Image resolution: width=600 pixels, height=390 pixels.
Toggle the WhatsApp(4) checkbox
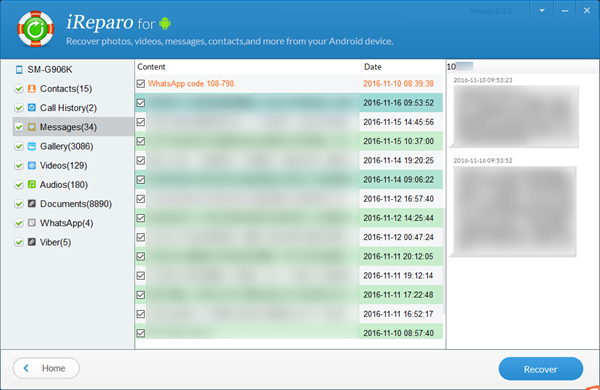[19, 223]
